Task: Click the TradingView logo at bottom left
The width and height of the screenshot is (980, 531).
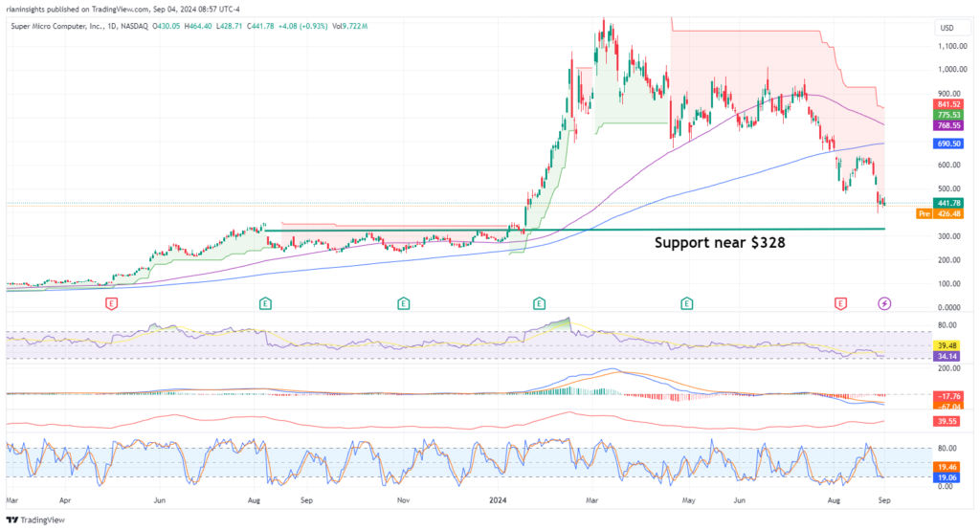Action: click(x=35, y=520)
